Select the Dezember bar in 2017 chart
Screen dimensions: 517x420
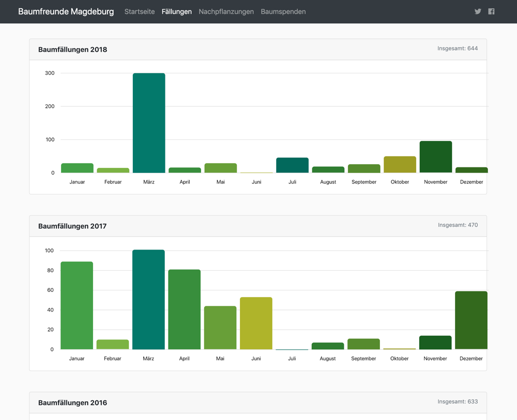(x=471, y=320)
